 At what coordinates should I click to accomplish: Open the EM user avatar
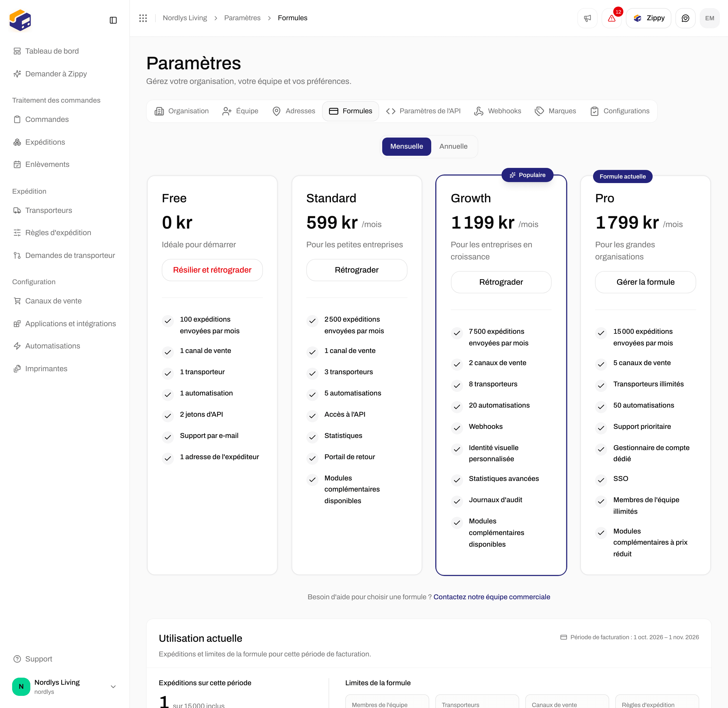(x=709, y=18)
